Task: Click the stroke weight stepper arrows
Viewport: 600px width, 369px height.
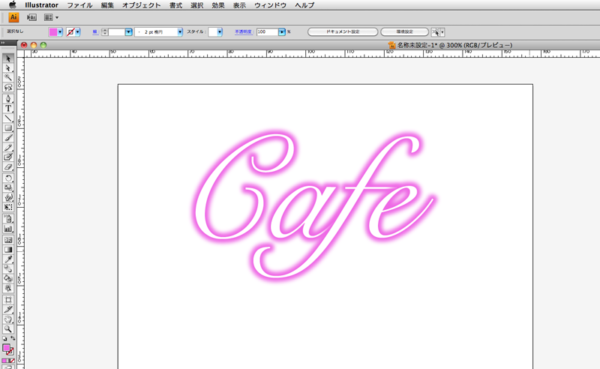Action: pos(104,32)
